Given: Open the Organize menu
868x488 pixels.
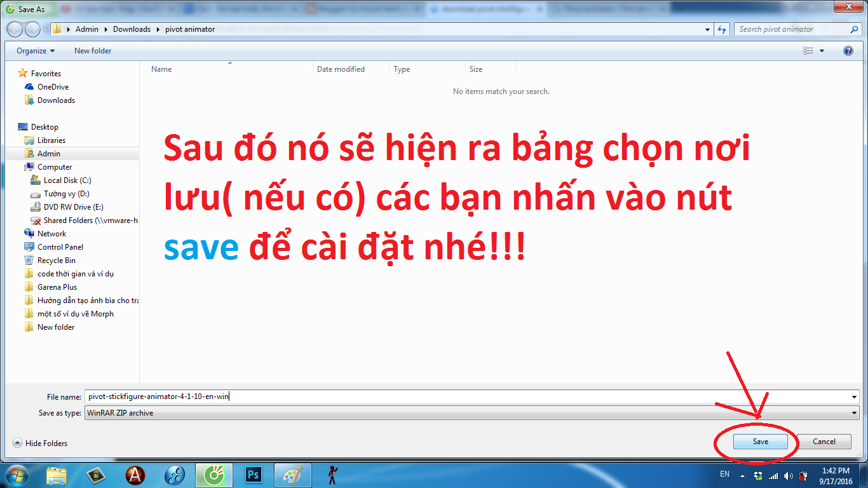Looking at the screenshot, I should click(x=36, y=51).
